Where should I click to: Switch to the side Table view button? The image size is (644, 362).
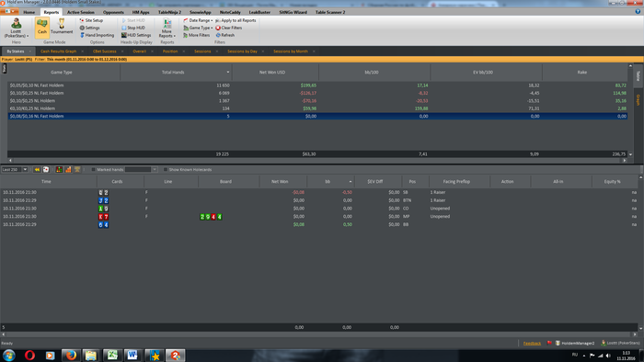[x=638, y=76]
